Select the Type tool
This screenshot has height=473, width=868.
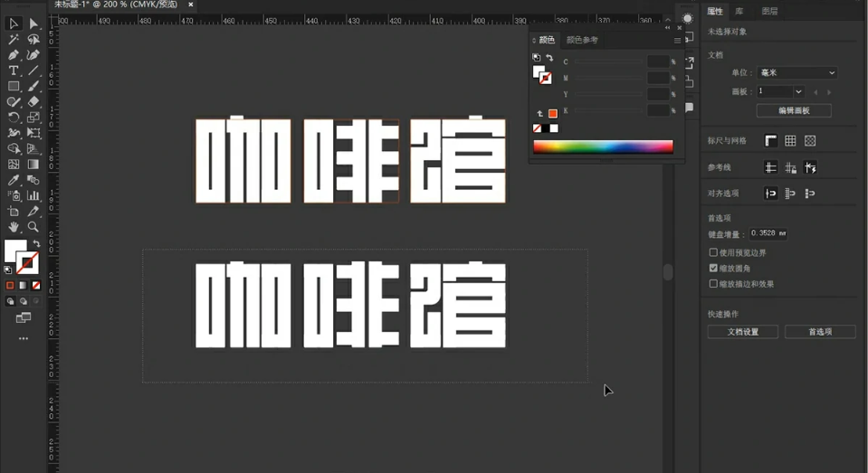(14, 71)
